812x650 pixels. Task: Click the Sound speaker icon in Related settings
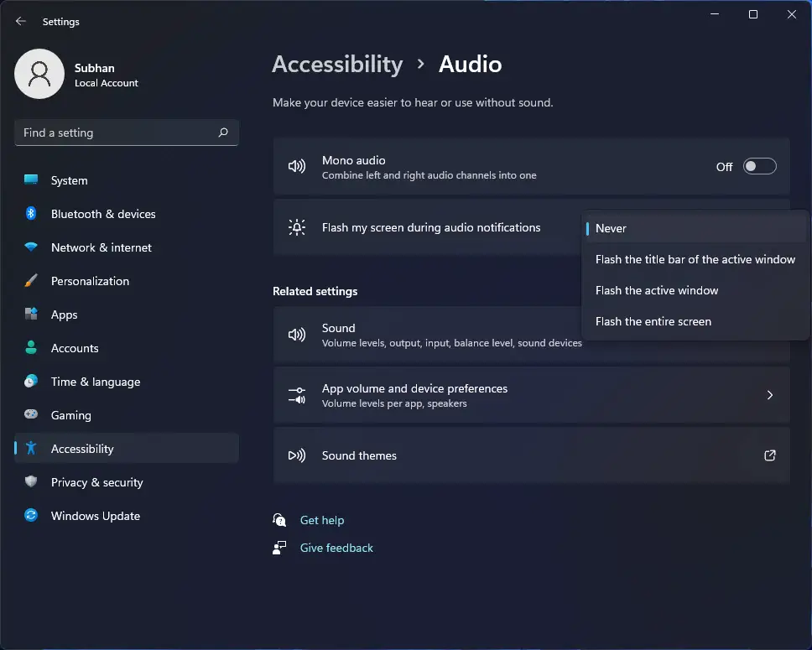297,335
